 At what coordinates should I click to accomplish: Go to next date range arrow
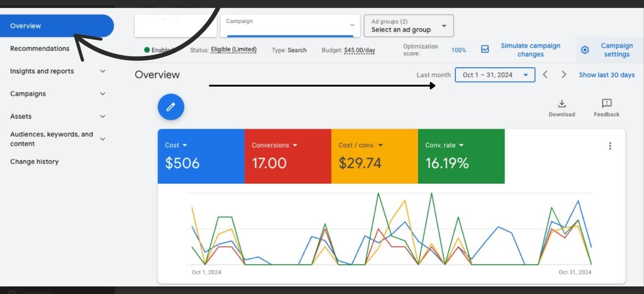[564, 75]
